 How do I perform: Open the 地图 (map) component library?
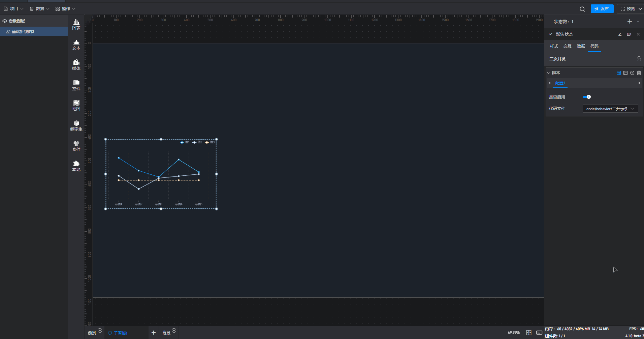coord(76,105)
